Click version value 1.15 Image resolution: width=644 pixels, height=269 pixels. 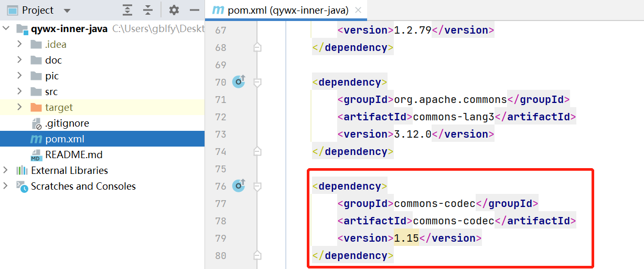point(406,238)
